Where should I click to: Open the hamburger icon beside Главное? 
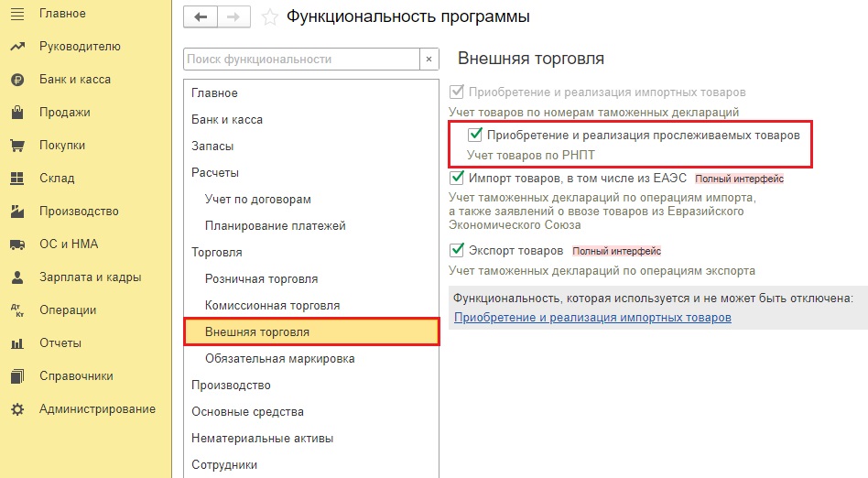17,14
